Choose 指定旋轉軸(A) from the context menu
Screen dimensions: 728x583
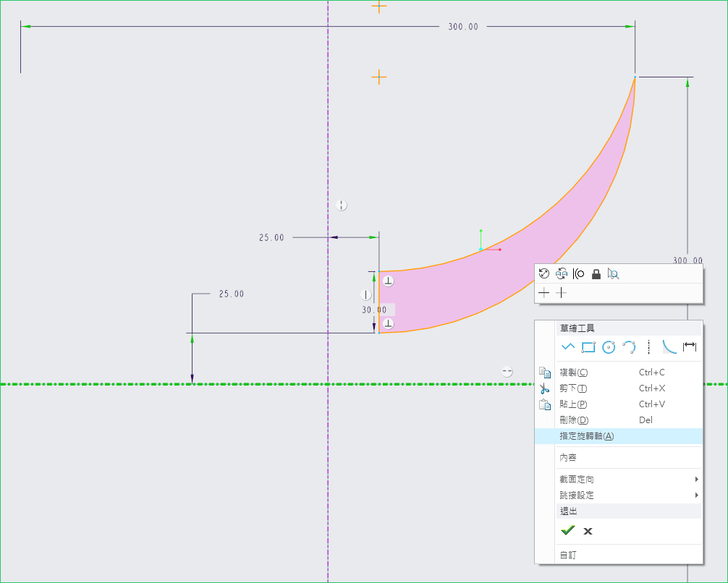(x=587, y=436)
